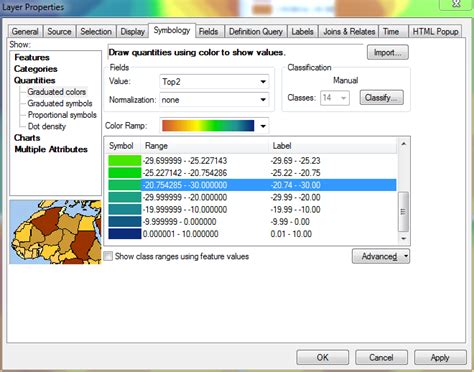Open the Joins & Relates tab
The image size is (474, 372).
(x=349, y=32)
